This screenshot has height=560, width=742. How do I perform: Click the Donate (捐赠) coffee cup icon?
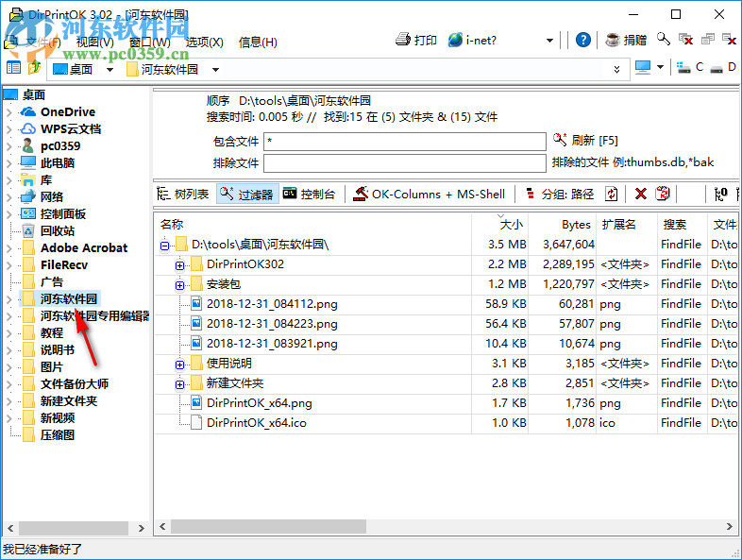pos(613,40)
